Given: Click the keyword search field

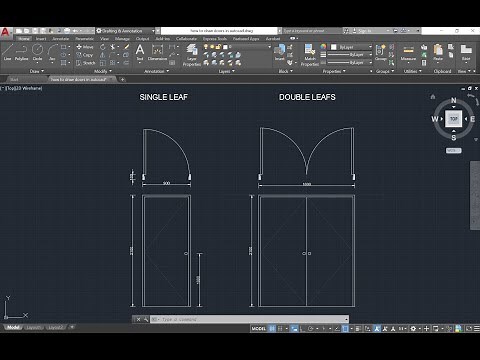Looking at the screenshot, I should point(312,31).
